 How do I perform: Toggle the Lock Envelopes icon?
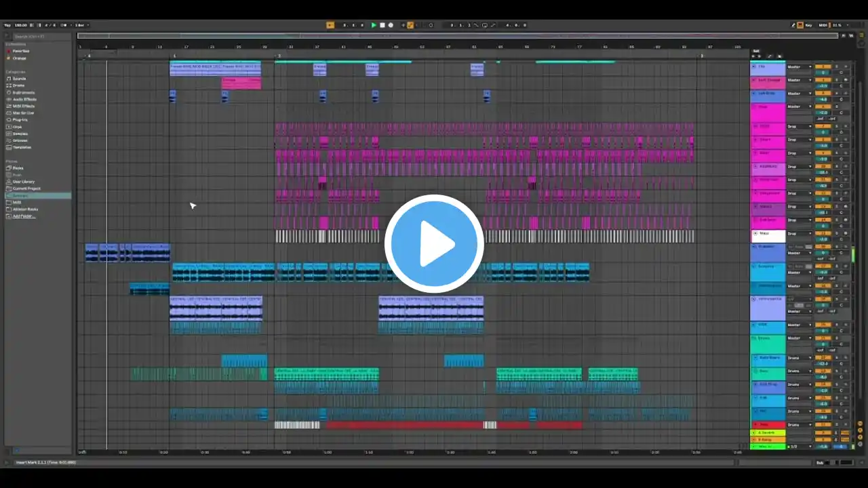779,56
